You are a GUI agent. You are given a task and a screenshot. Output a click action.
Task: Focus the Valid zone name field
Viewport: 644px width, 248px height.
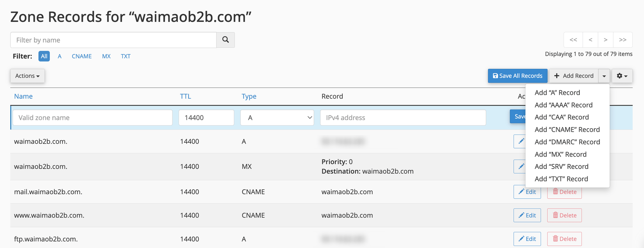(92, 117)
